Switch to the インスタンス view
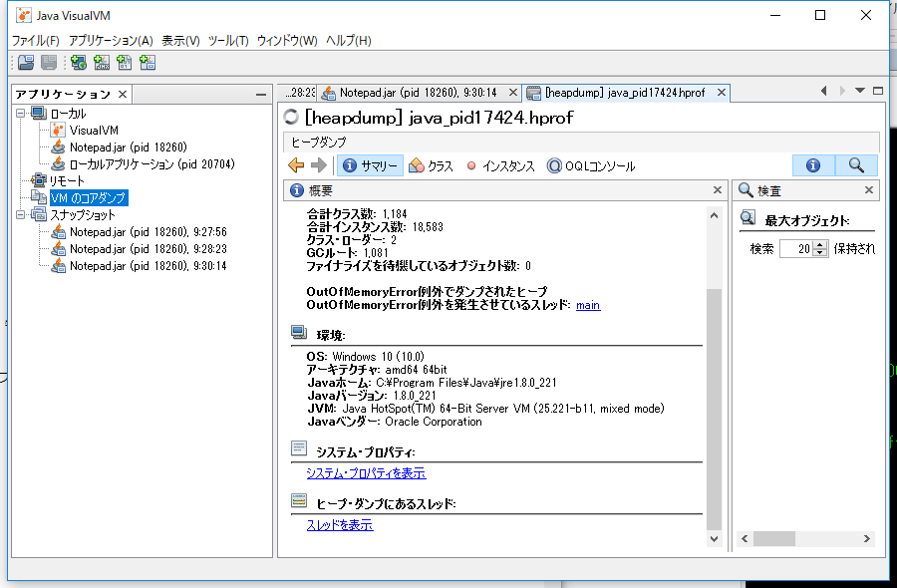The height and width of the screenshot is (588, 897). pyautogui.click(x=500, y=165)
